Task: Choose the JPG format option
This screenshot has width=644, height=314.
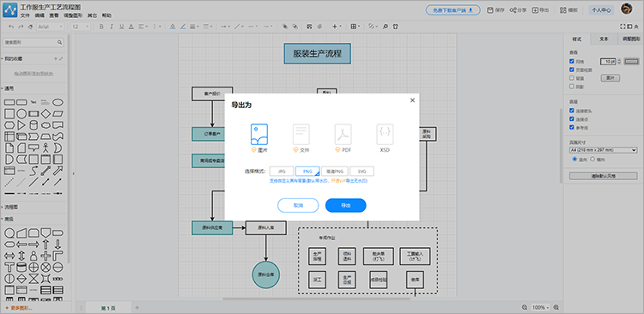Action: tap(282, 172)
